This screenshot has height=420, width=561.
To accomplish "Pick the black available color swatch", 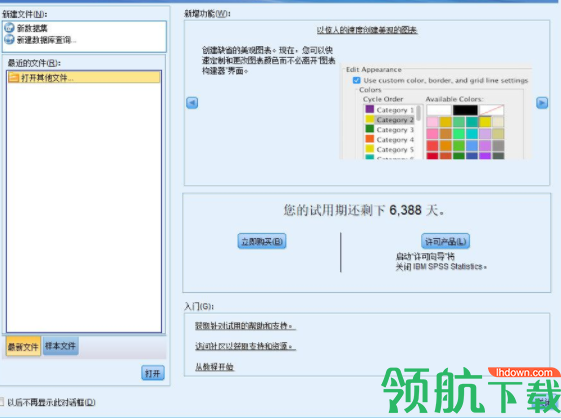I will click(x=465, y=110).
